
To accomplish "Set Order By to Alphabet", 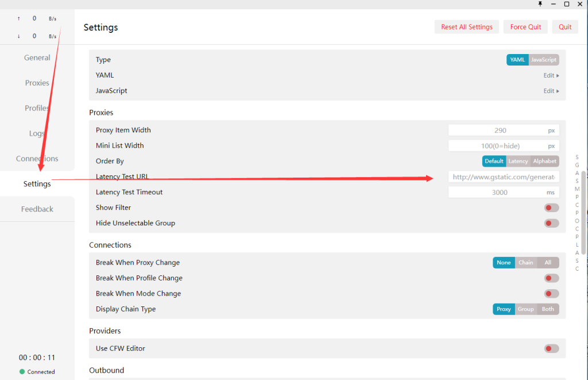I will (545, 161).
